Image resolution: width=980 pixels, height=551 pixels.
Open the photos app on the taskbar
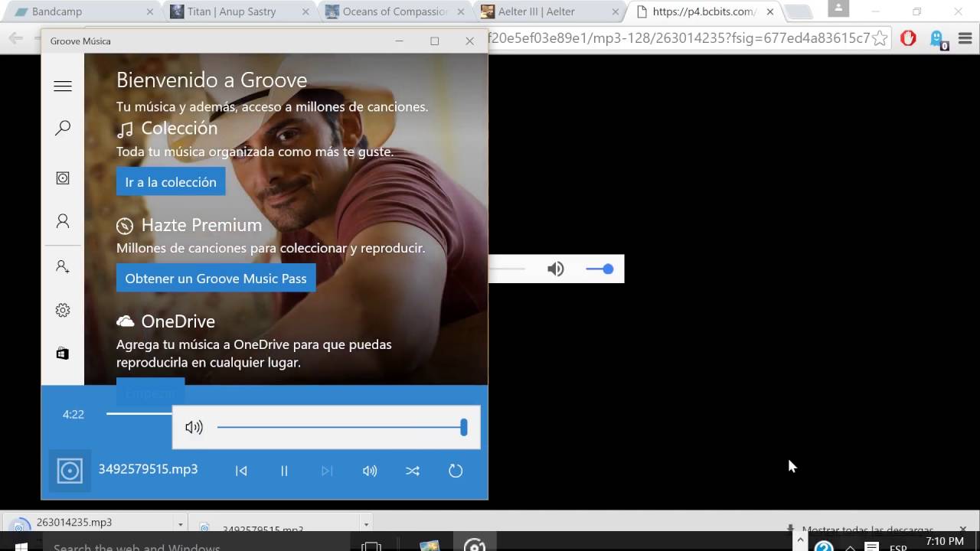[430, 546]
